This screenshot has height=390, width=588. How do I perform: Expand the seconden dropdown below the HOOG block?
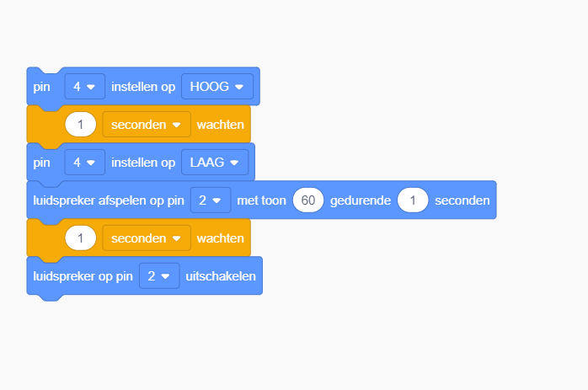pyautogui.click(x=147, y=124)
